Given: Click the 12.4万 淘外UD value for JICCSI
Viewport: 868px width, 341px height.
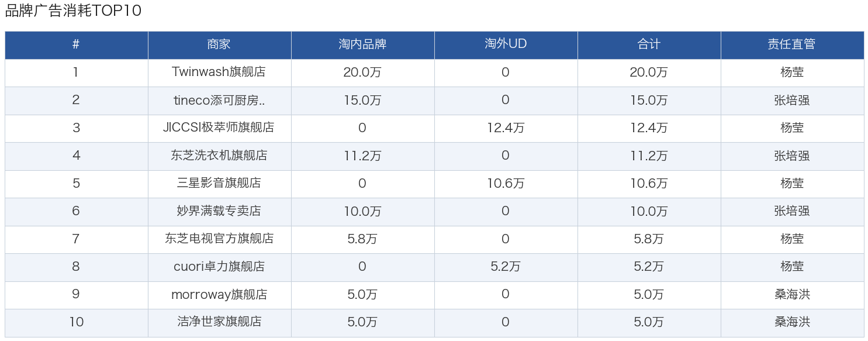Looking at the screenshot, I should tap(506, 128).
